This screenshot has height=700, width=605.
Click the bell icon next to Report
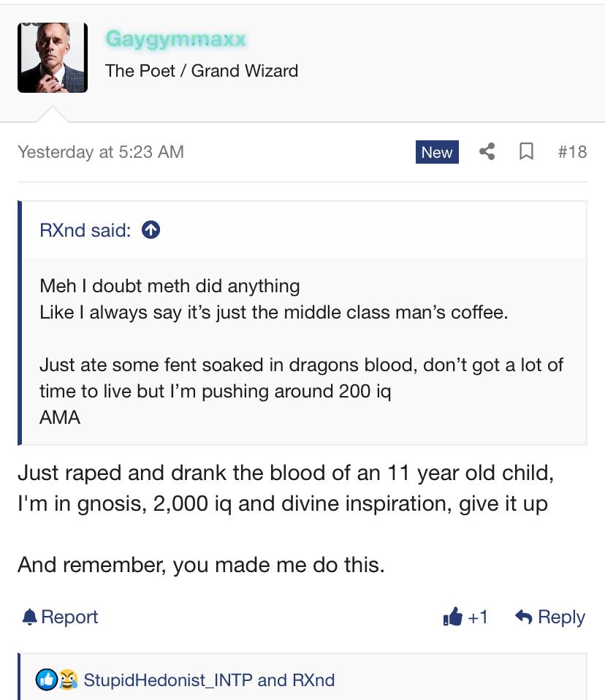point(29,617)
